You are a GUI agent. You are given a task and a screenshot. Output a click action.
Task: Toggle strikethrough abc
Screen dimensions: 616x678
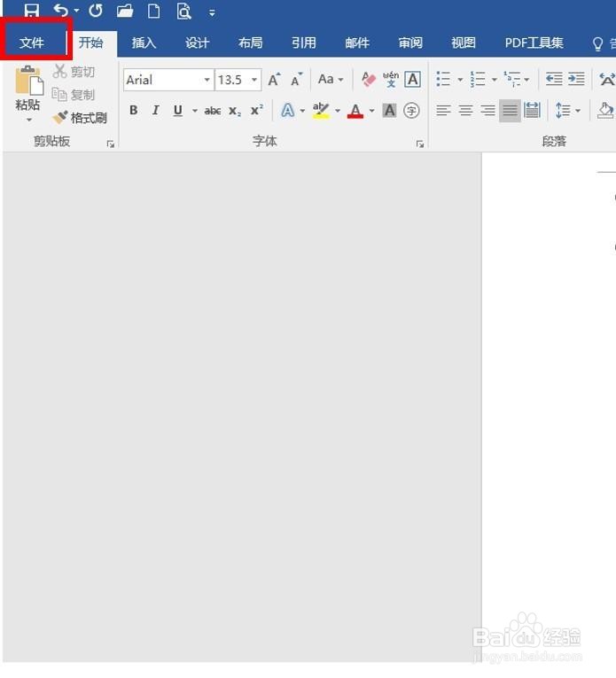[x=213, y=111]
